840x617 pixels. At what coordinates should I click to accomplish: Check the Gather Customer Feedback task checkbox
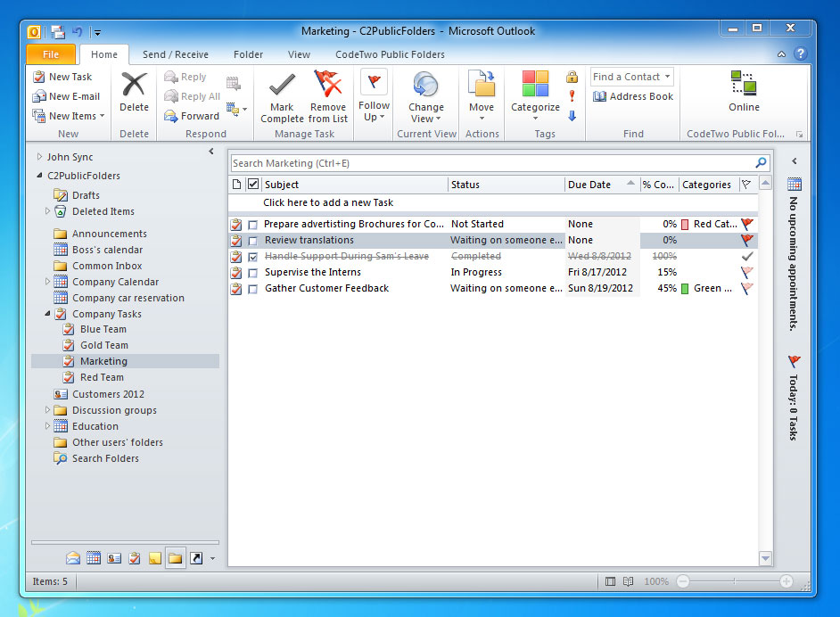[x=253, y=289]
